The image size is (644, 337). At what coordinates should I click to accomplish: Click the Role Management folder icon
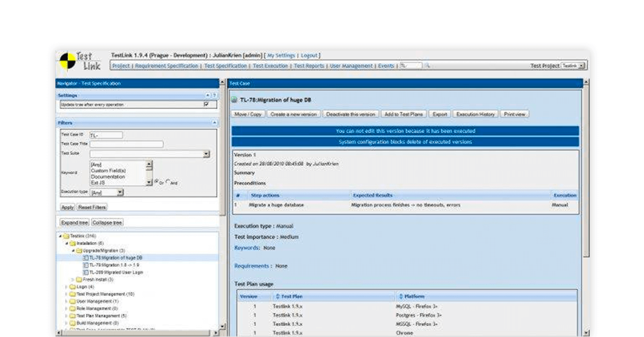(x=72, y=309)
